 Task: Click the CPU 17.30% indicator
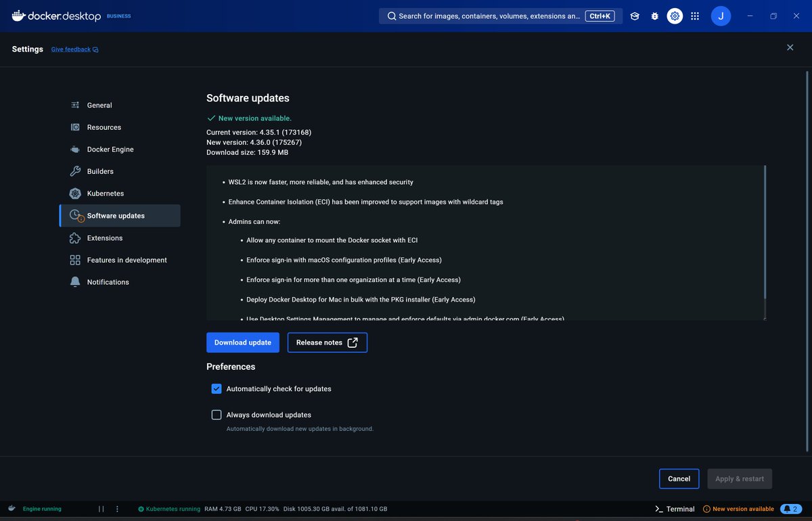click(262, 509)
